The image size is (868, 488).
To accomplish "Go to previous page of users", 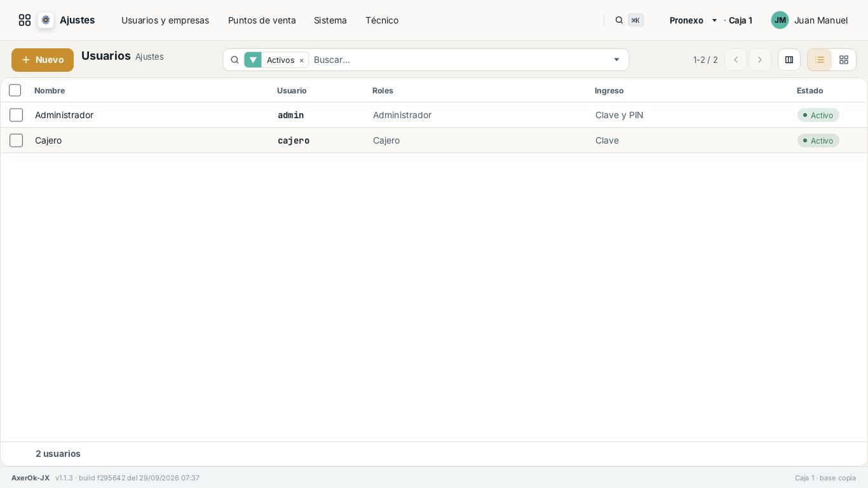I will click(x=736, y=60).
